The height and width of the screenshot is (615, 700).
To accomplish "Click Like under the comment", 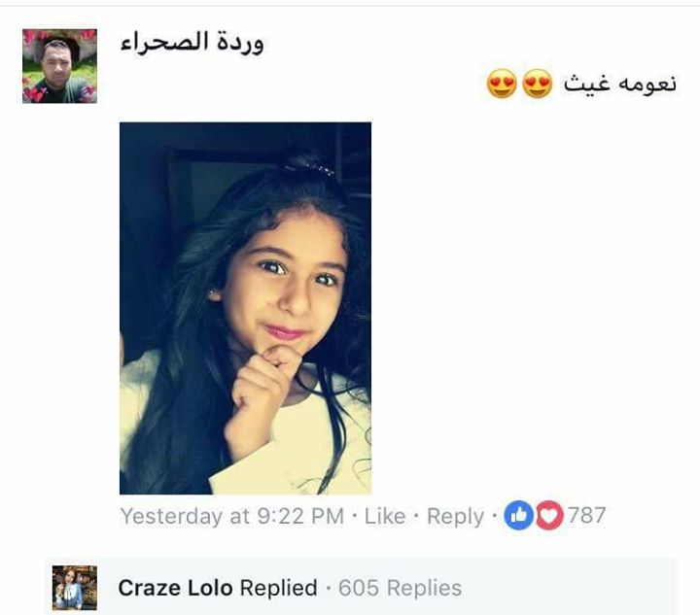I will tap(385, 517).
